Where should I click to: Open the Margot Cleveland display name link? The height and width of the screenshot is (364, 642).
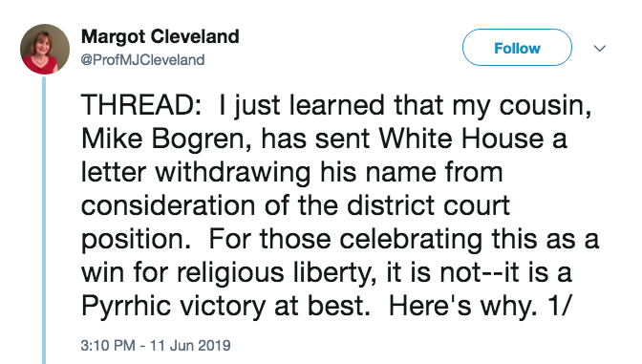pos(160,36)
